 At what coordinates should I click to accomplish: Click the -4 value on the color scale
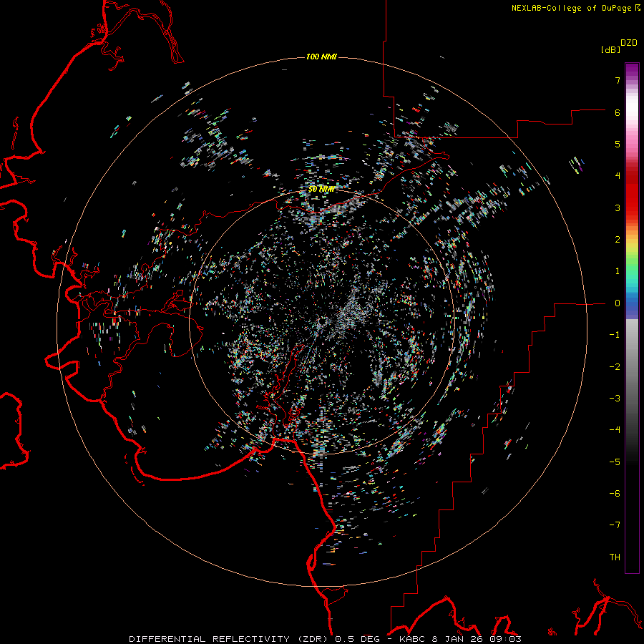click(x=615, y=430)
